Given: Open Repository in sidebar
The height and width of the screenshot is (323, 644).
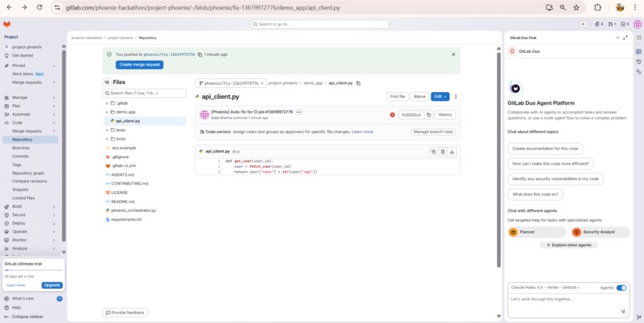Looking at the screenshot, I should 30,139.
